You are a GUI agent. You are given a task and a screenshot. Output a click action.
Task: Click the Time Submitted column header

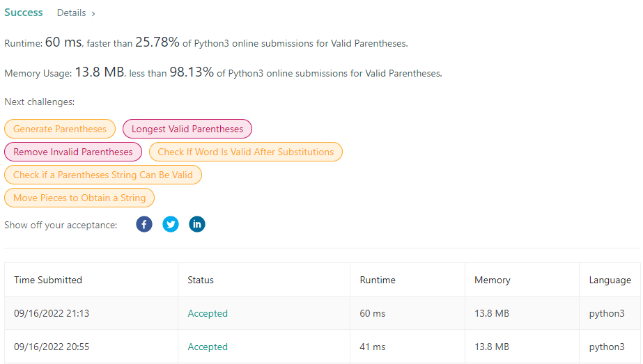48,280
